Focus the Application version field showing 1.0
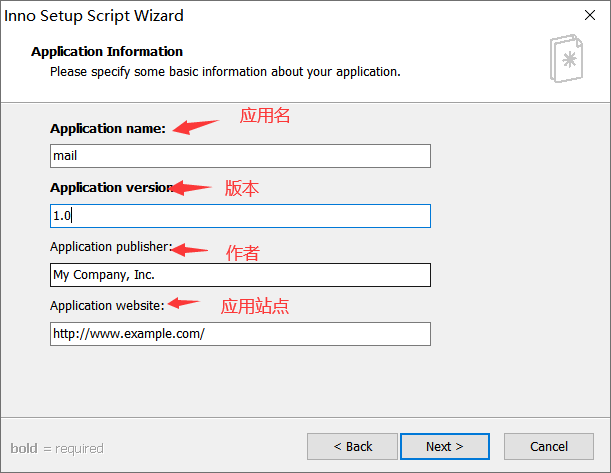Image resolution: width=611 pixels, height=473 pixels. [x=240, y=216]
